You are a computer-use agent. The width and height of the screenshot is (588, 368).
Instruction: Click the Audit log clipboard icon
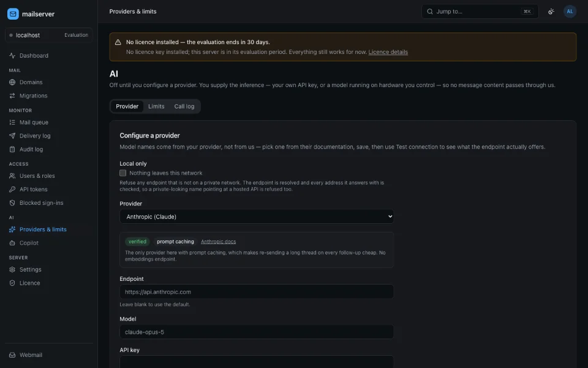(12, 150)
